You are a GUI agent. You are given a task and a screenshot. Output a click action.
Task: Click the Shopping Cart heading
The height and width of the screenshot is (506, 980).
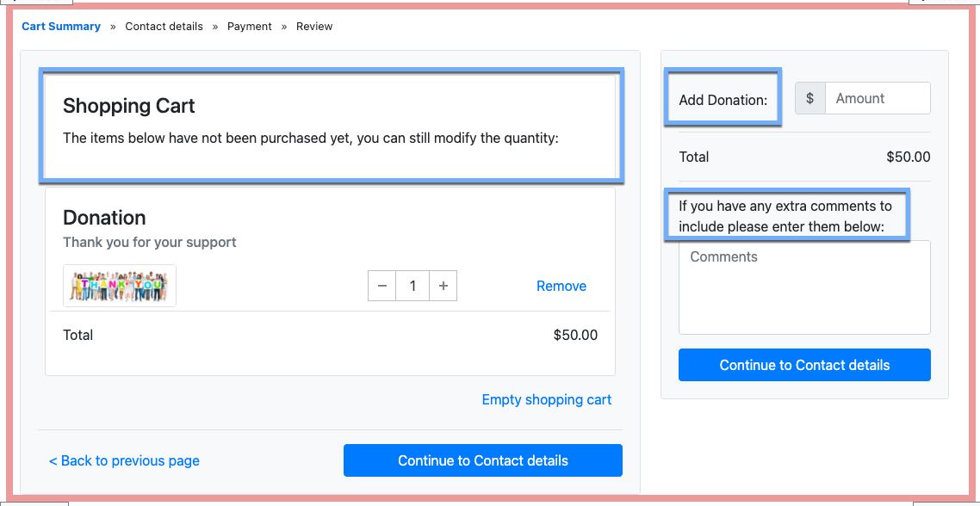pos(129,107)
